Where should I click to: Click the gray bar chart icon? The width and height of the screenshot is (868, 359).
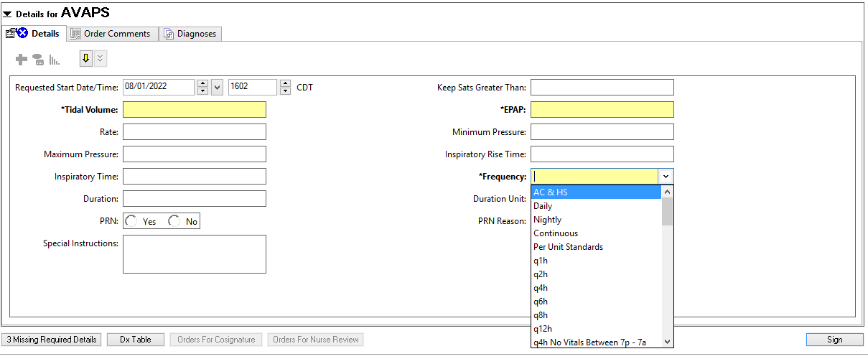[x=55, y=60]
